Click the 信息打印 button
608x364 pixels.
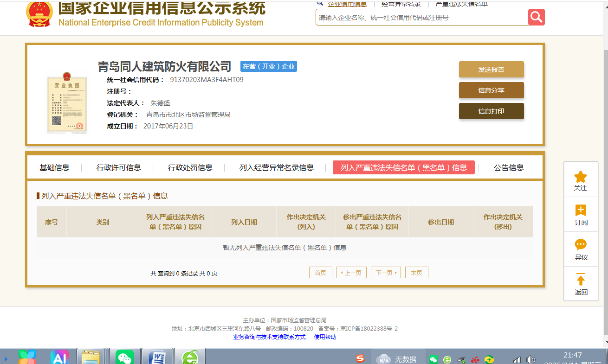[492, 111]
